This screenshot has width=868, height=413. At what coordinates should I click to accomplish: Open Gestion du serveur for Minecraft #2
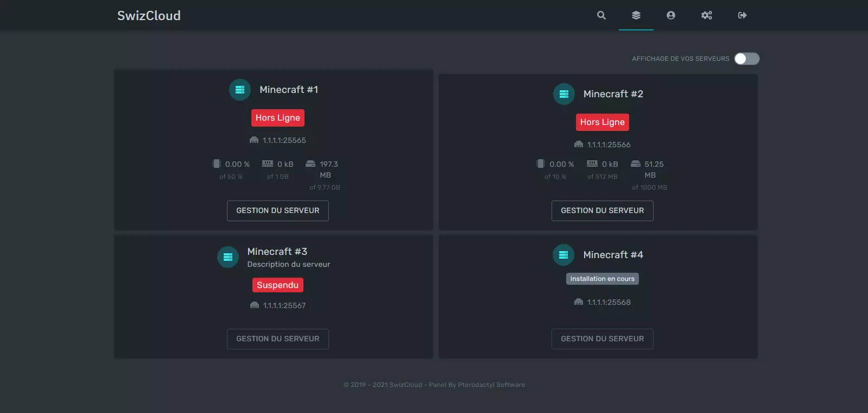602,211
